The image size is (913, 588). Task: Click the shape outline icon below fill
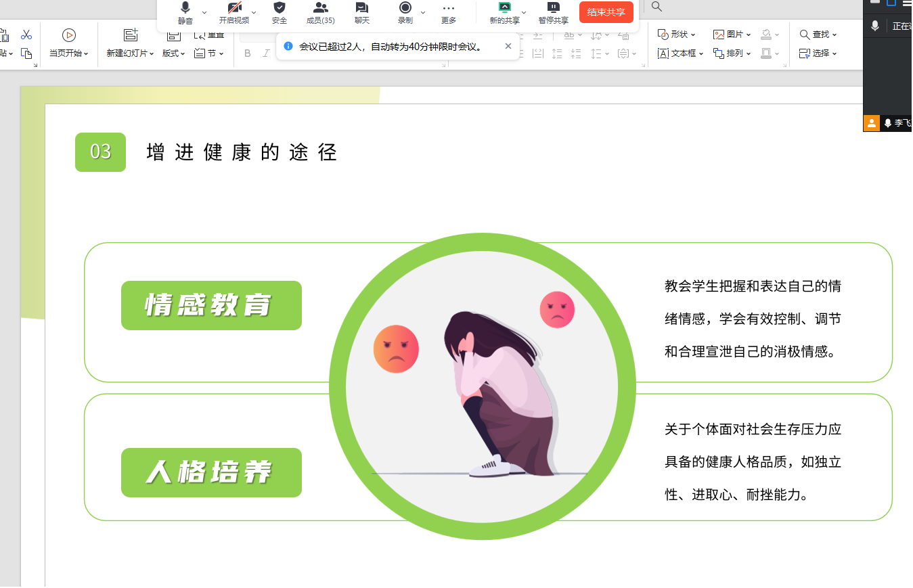(767, 53)
